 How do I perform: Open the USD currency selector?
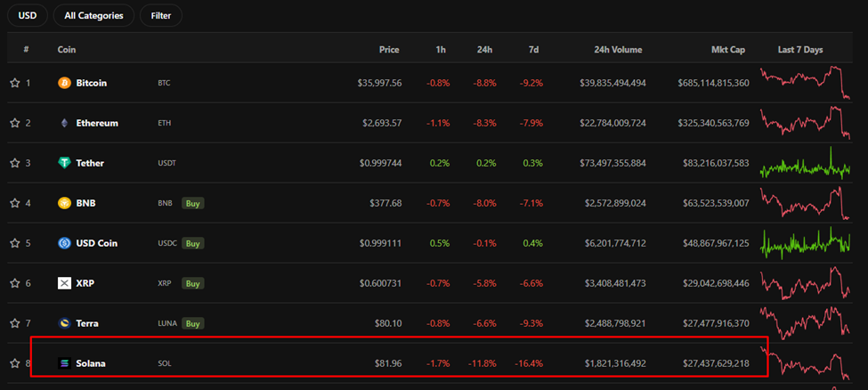click(27, 15)
